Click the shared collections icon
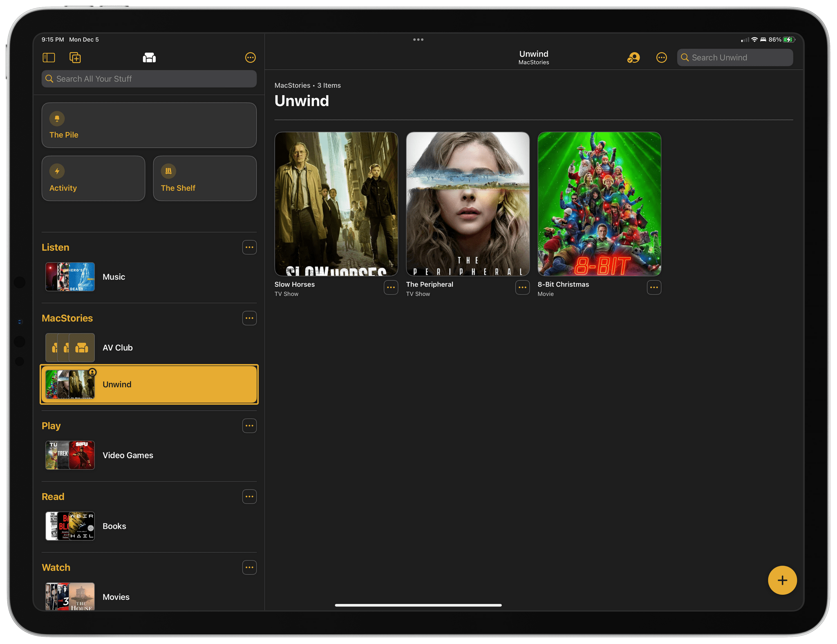 (x=634, y=58)
